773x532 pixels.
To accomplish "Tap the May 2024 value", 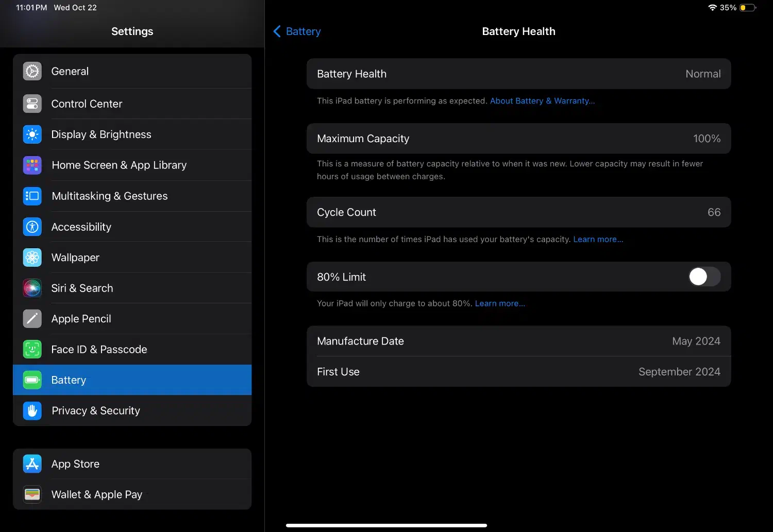I will tap(696, 341).
